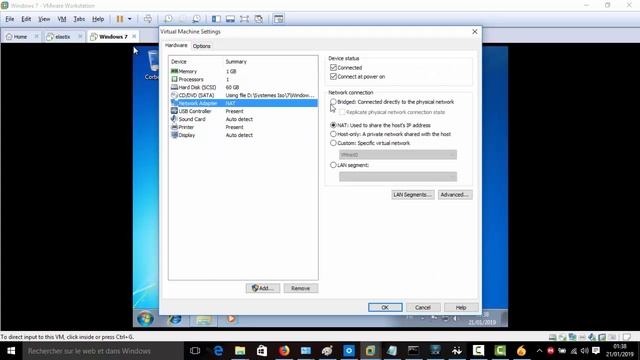Open Task View on the taskbar
This screenshot has width=640, height=360.
click(195, 351)
